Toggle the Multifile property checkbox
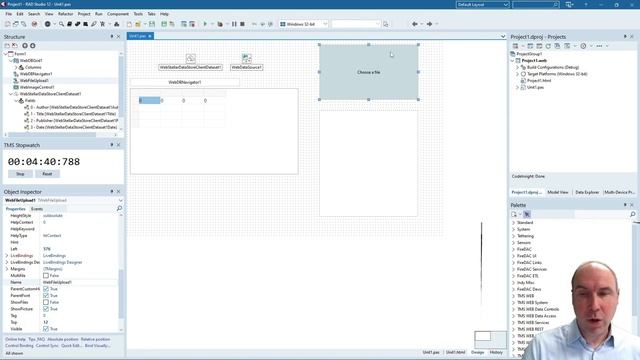640x360 pixels. pyautogui.click(x=46, y=276)
